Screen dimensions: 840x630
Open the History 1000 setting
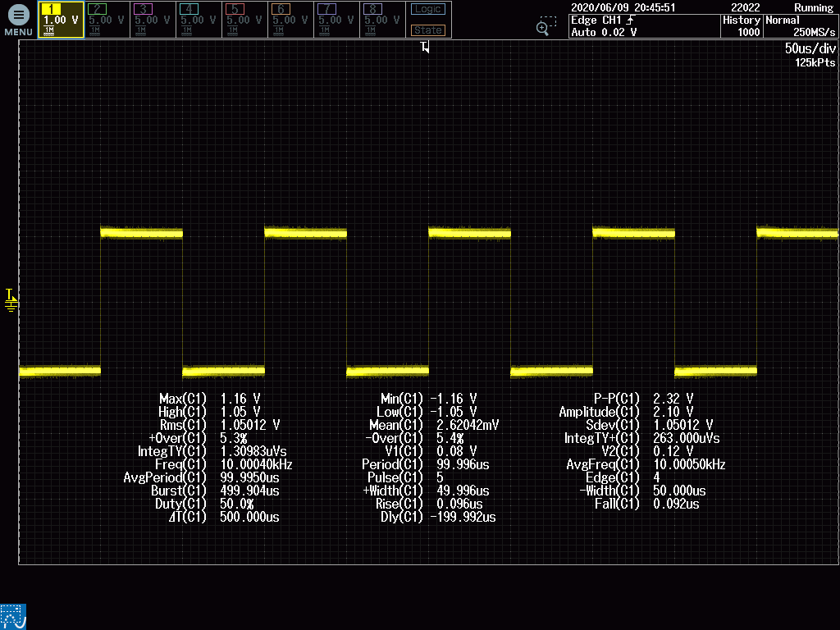[742, 26]
